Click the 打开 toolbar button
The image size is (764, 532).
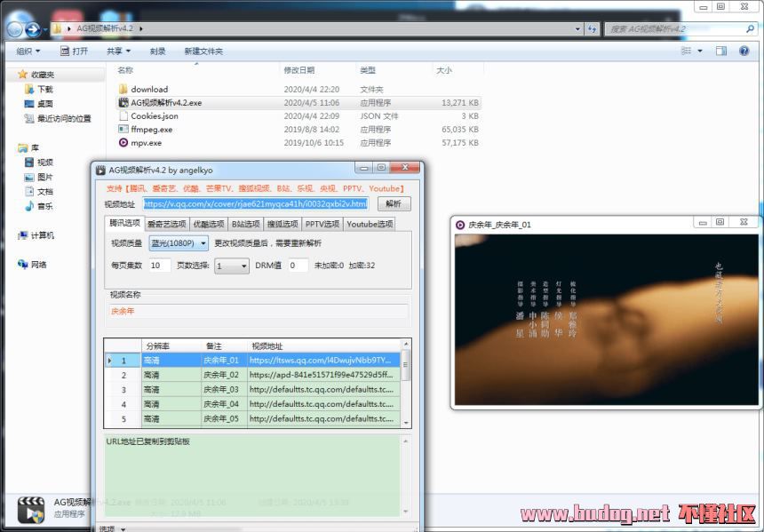(74, 52)
